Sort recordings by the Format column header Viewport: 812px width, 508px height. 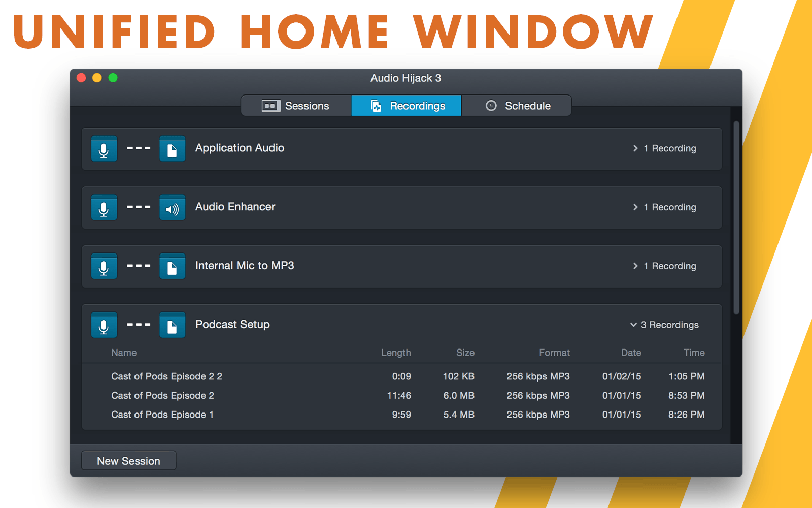(554, 353)
